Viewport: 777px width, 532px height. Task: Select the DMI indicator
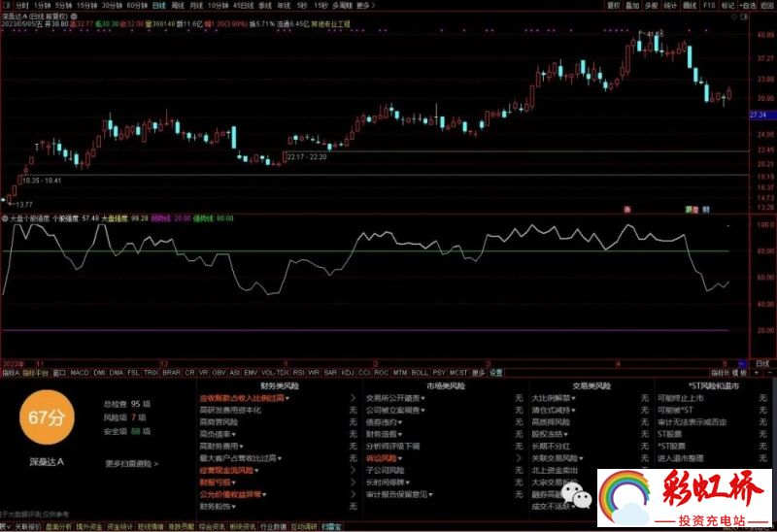coord(99,373)
